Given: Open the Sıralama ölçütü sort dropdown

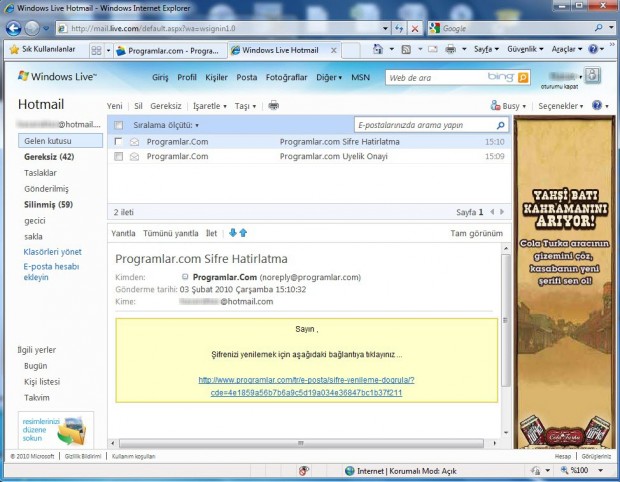Looking at the screenshot, I should coord(166,125).
